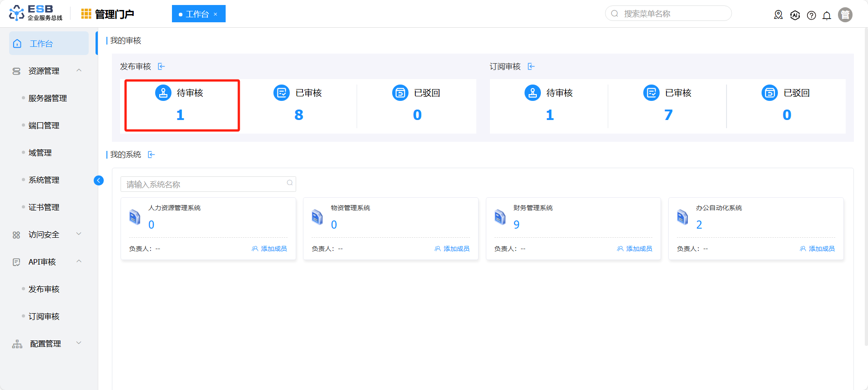
Task: Close the 工作台 tab
Action: [x=216, y=15]
